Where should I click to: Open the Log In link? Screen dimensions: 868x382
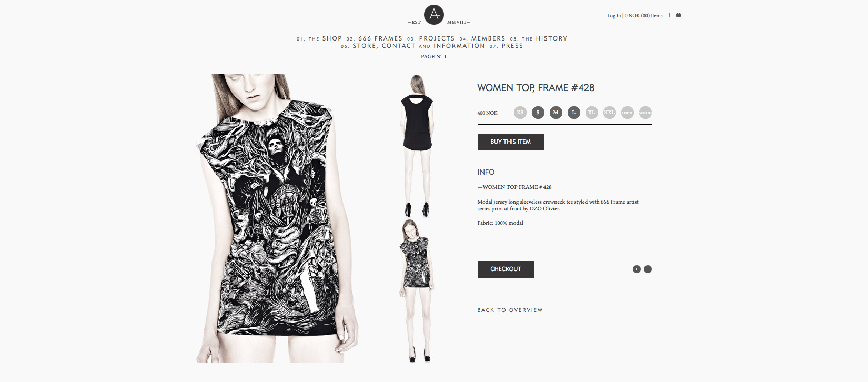pyautogui.click(x=614, y=16)
